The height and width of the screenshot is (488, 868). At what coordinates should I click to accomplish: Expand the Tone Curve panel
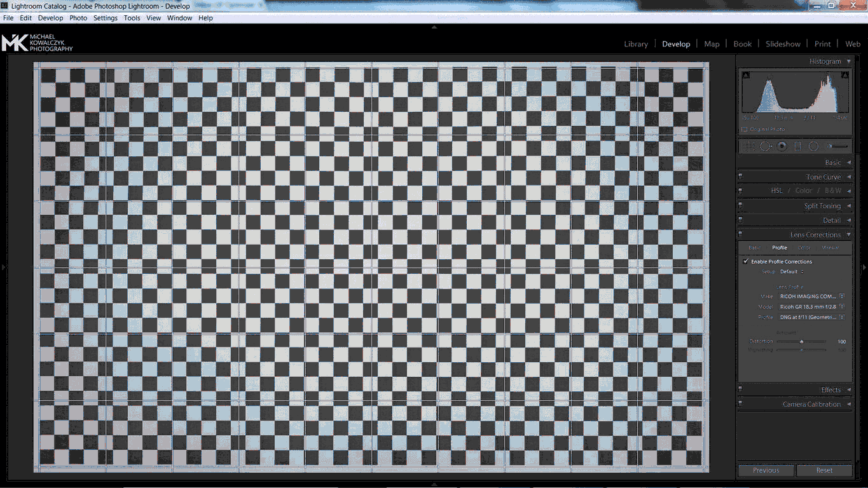(848, 177)
